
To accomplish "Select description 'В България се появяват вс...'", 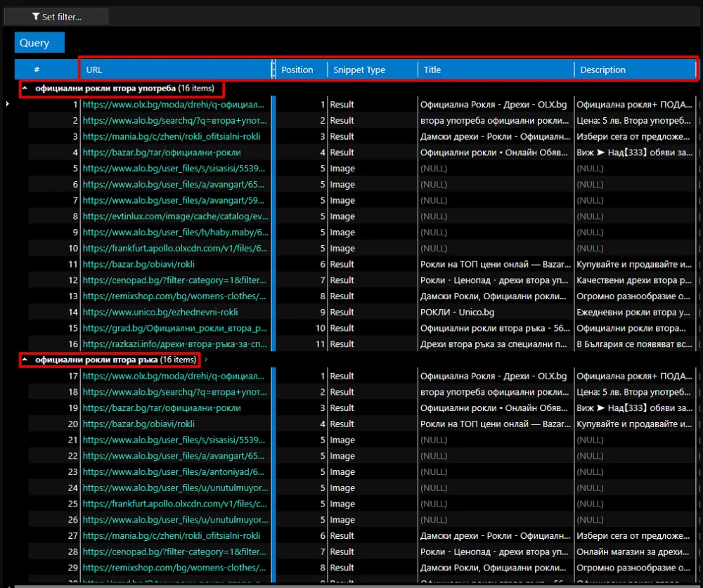I will point(634,344).
